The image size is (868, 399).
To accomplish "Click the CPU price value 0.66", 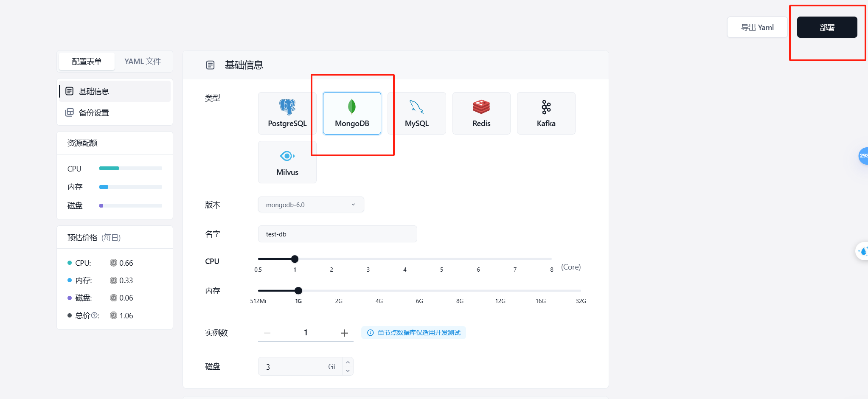I will 126,263.
